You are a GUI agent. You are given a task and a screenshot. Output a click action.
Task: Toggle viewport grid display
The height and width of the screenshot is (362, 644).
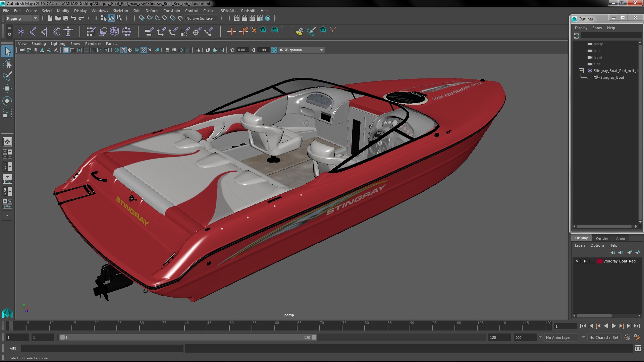point(66,50)
